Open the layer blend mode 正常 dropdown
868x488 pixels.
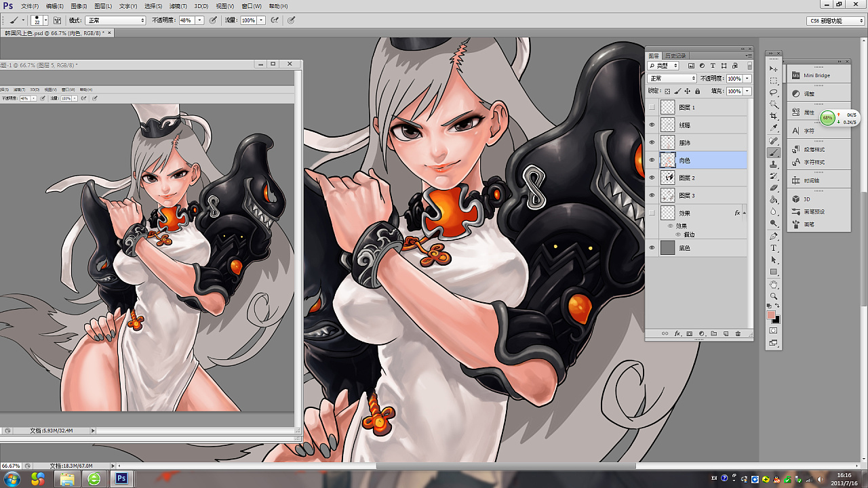pyautogui.click(x=672, y=79)
